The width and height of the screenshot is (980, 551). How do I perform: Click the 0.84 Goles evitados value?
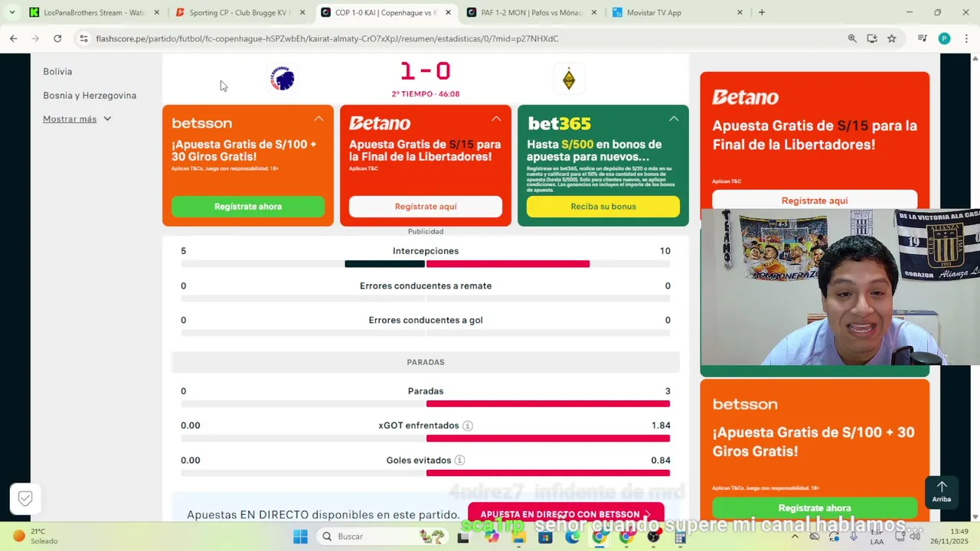(x=661, y=460)
